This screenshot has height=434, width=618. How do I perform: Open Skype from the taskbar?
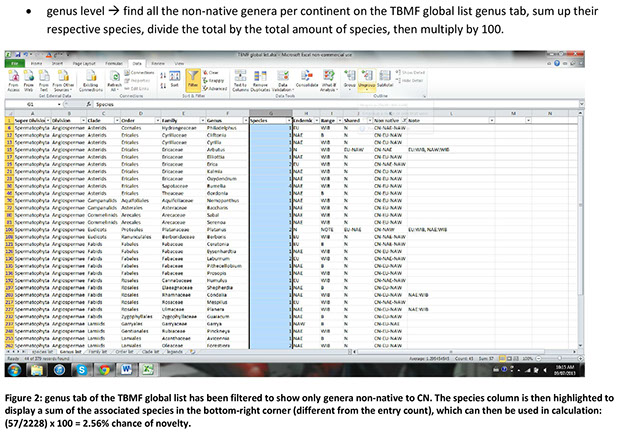point(82,370)
